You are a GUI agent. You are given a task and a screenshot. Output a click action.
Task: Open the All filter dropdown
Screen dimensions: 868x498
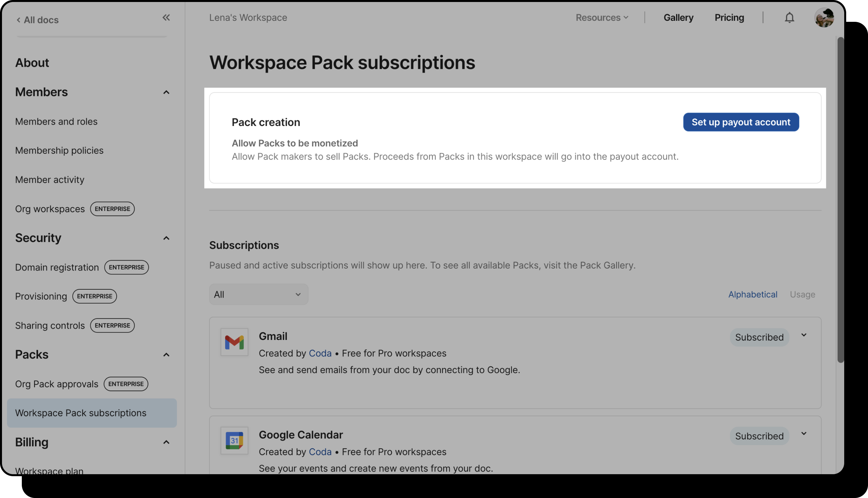pos(258,295)
